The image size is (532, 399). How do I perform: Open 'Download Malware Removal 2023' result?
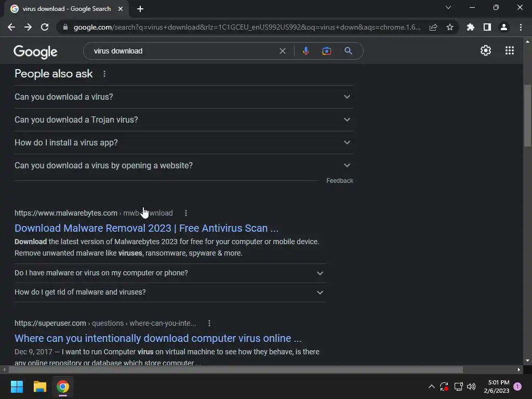point(146,229)
